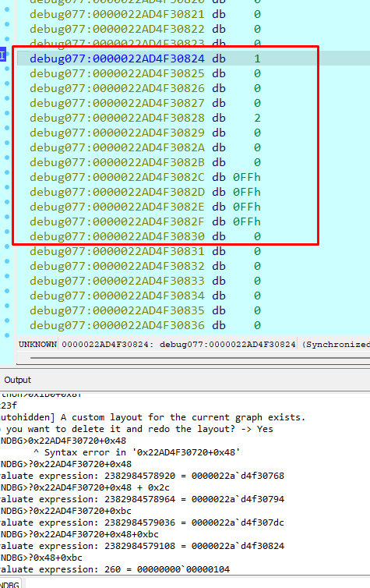Image resolution: width=370 pixels, height=588 pixels.
Task: Click the margin dot beside 0000022AD4F30821
Action: point(7,9)
